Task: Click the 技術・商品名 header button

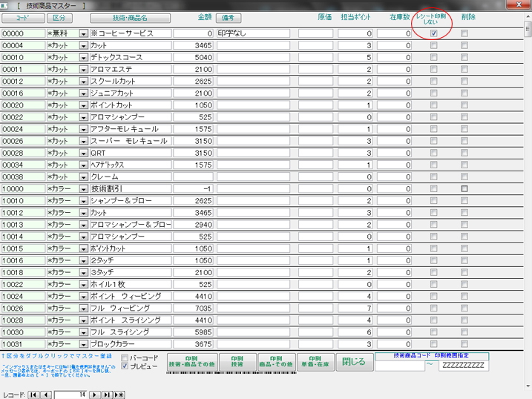Action: coord(130,18)
